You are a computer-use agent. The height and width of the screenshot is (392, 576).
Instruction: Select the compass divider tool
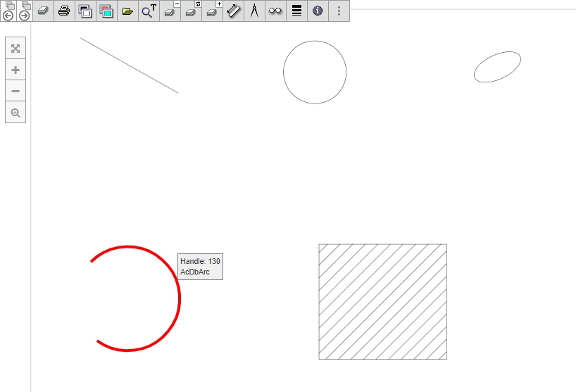point(255,11)
